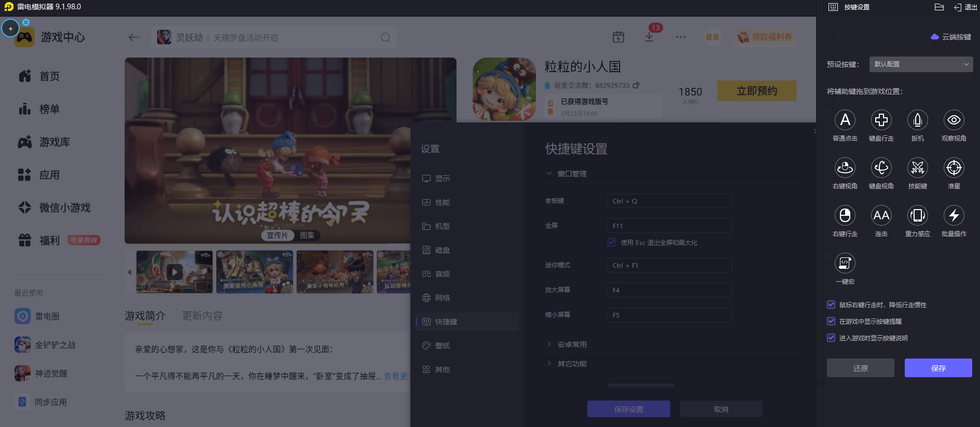Open the downloads icon with badge 13
Screen dimensions: 980x427
click(649, 37)
